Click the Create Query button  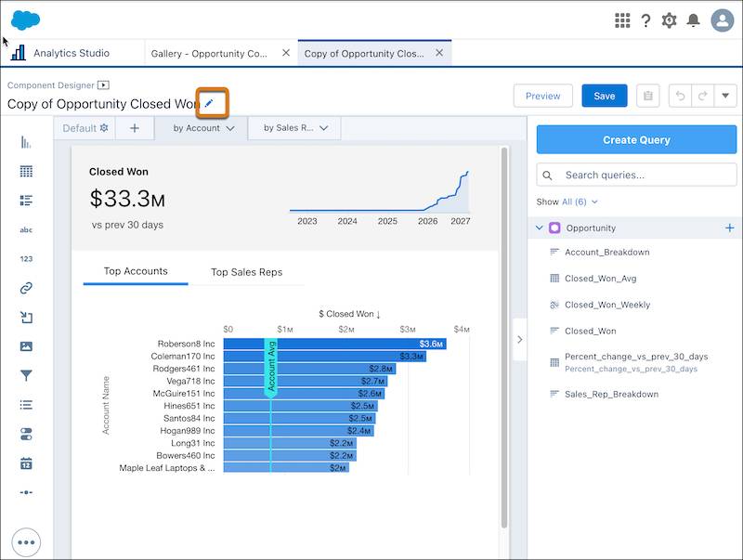(x=636, y=139)
